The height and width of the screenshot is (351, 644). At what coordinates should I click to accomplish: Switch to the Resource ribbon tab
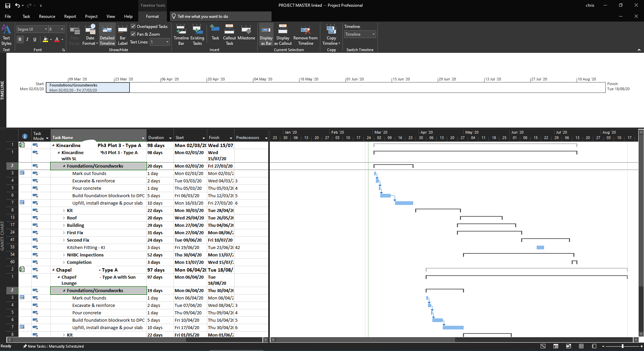47,16
